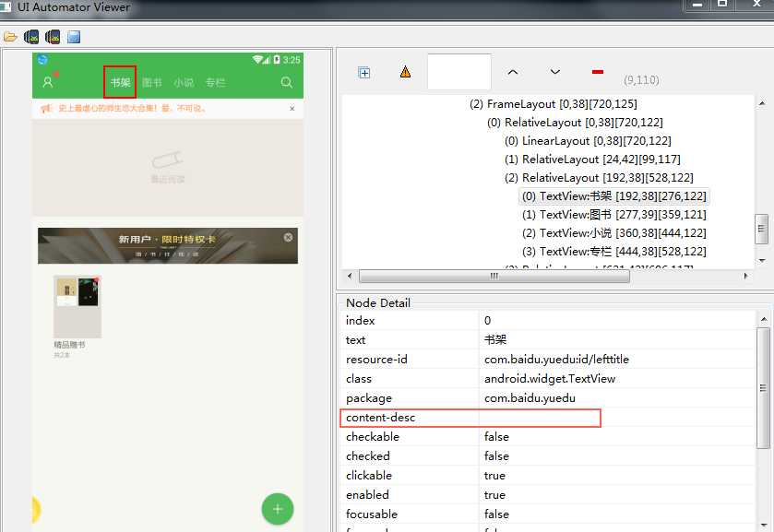Maximize the UI Automator Viewer window
This screenshot has width=774, height=532.
click(722, 5)
